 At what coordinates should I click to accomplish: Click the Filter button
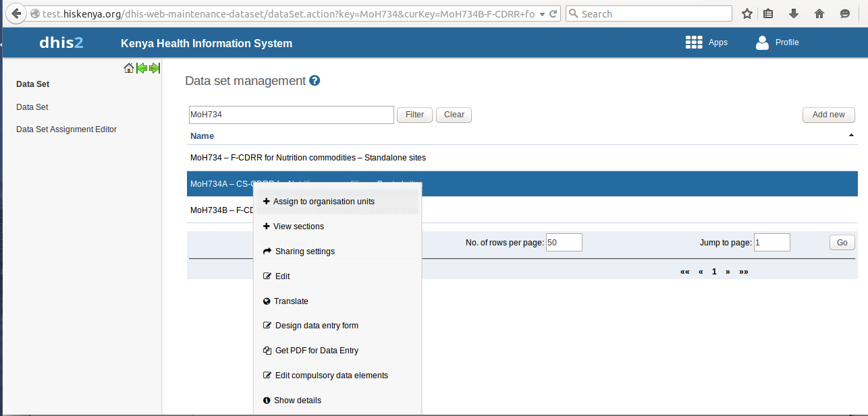pos(414,115)
